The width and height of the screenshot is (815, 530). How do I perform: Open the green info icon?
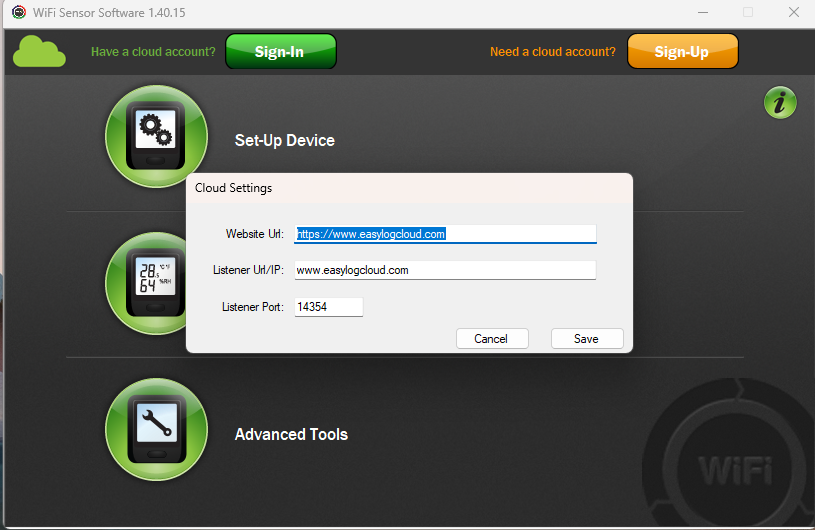tap(780, 102)
